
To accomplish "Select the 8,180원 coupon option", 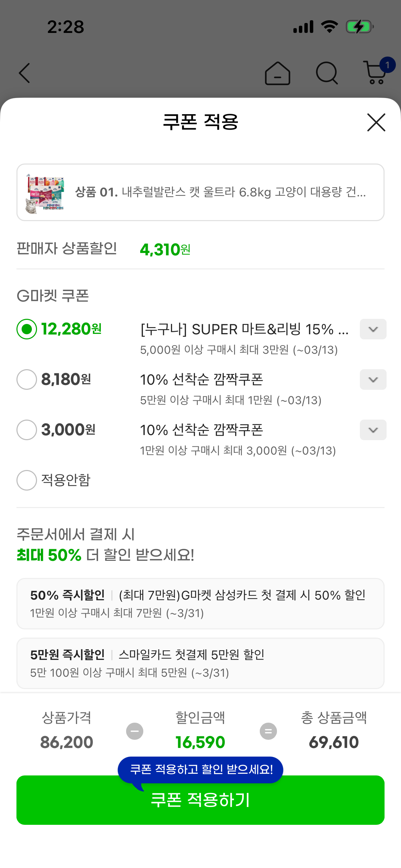I will (27, 379).
